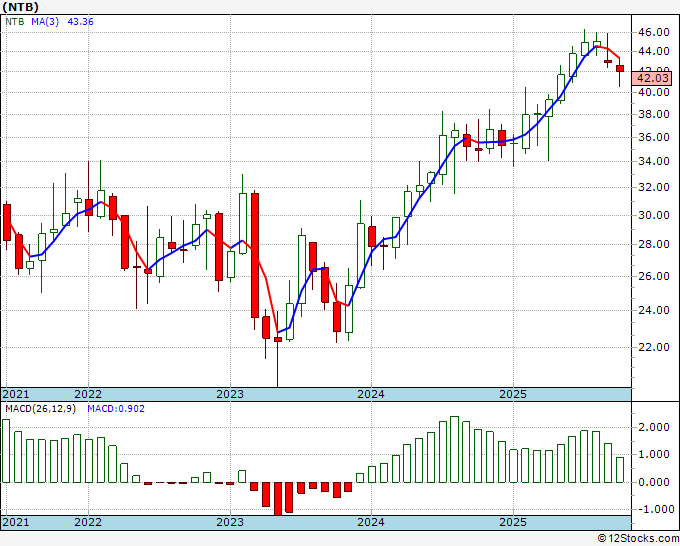
Task: Click the MA(3) indicator label
Action: coord(45,21)
